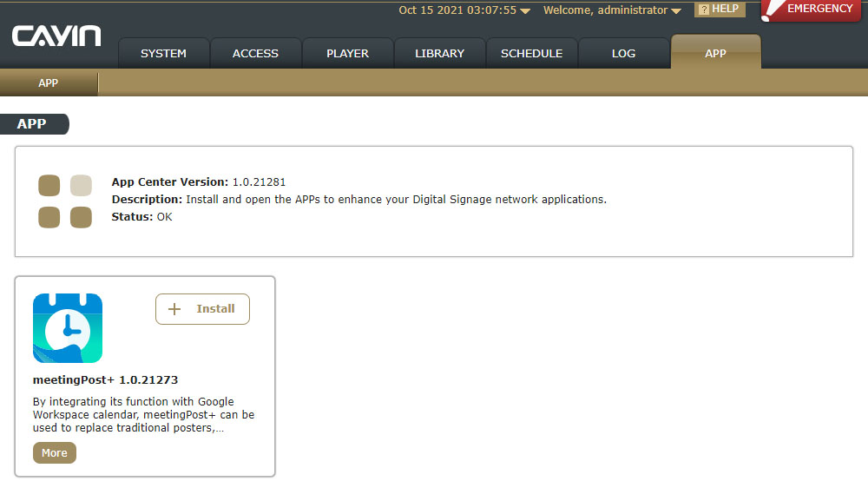The image size is (868, 501).
Task: Open the SCHEDULE tab
Action: click(x=531, y=53)
